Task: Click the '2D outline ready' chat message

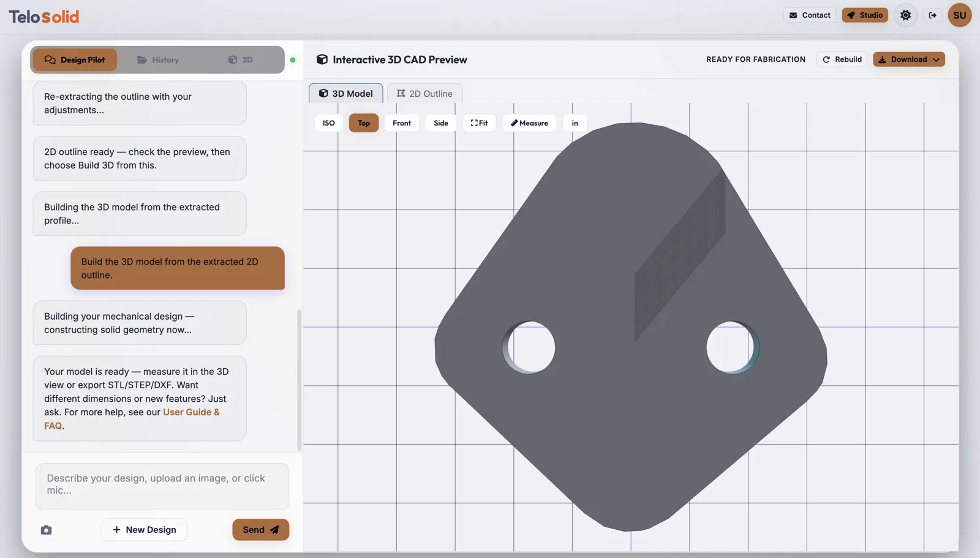Action: tap(140, 159)
